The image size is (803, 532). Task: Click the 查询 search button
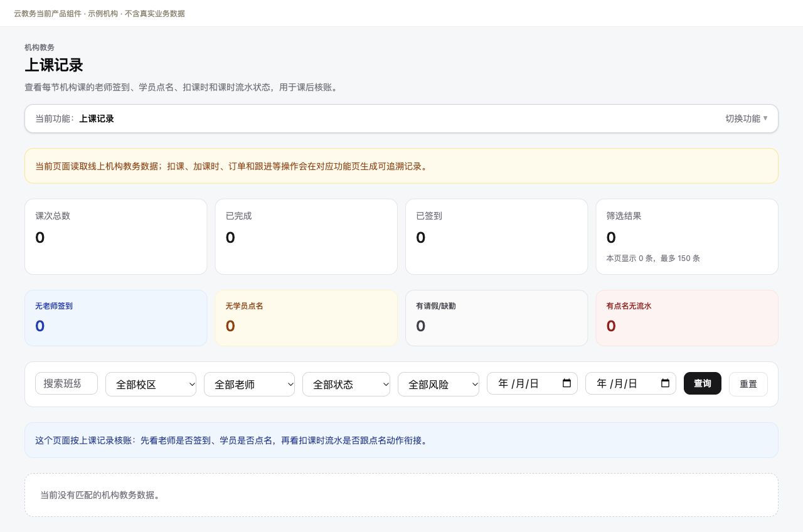703,383
